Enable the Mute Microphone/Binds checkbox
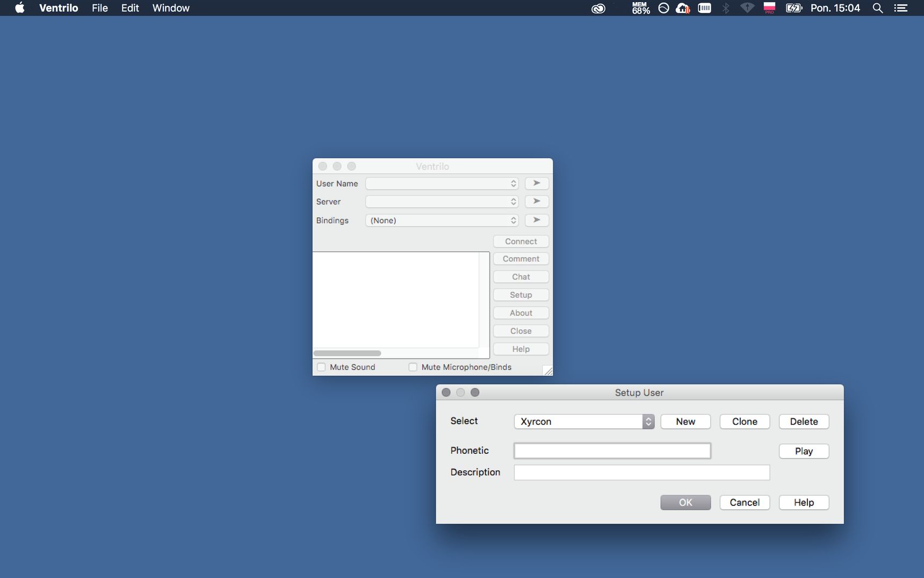 pos(413,367)
